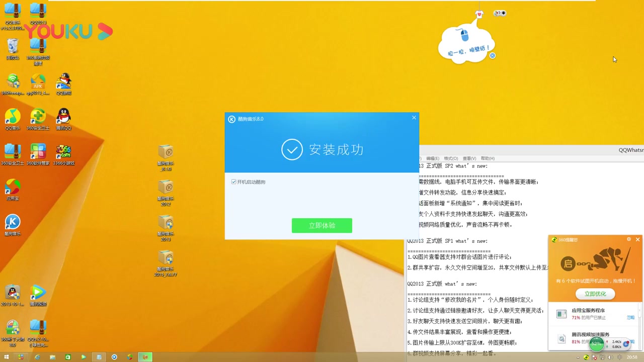
Task: Show hidden tray icons arrow
Action: tap(578, 357)
